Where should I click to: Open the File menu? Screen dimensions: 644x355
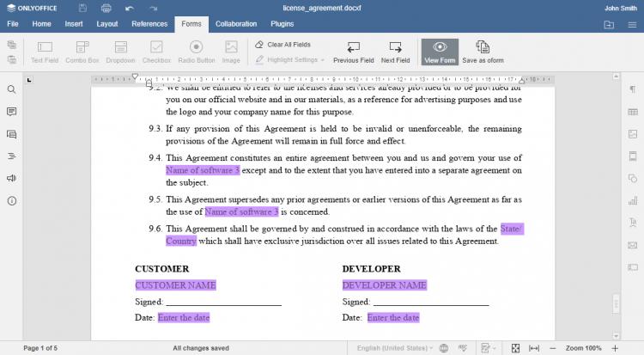pos(13,24)
